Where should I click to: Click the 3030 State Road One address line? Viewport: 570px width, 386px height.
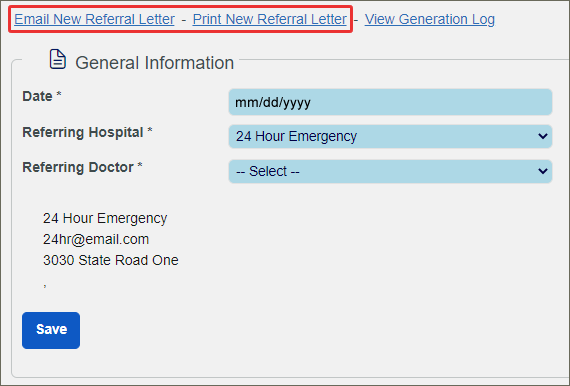[111, 260]
